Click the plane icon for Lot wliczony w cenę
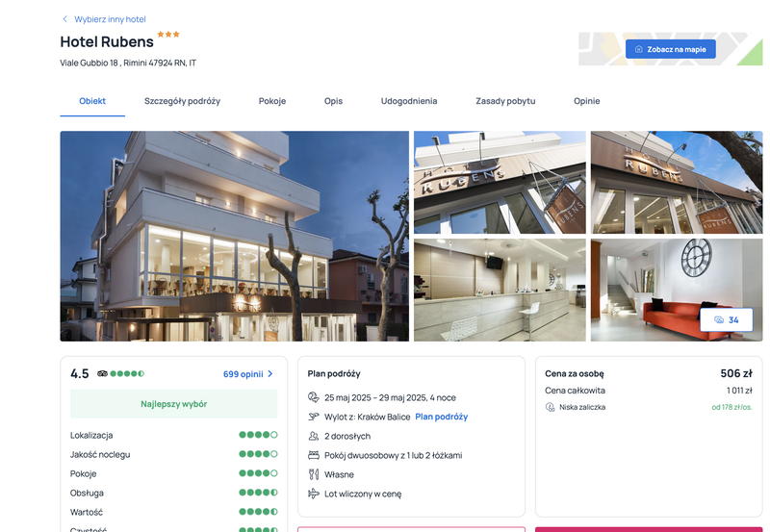The width and height of the screenshot is (770, 532). click(314, 494)
